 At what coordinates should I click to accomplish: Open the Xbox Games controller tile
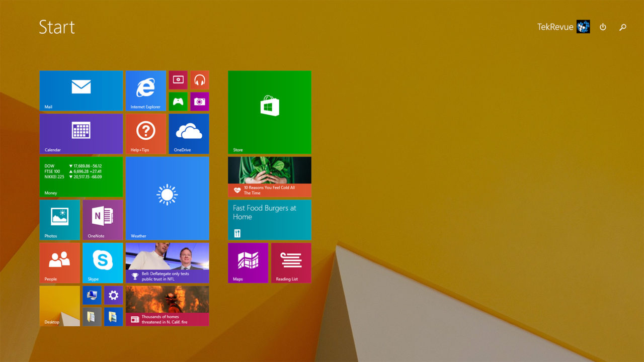click(178, 102)
